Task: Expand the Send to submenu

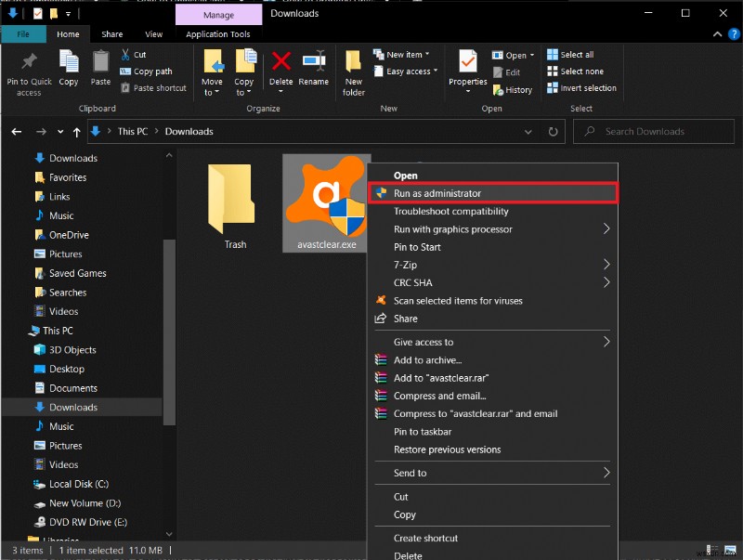Action: 410,473
